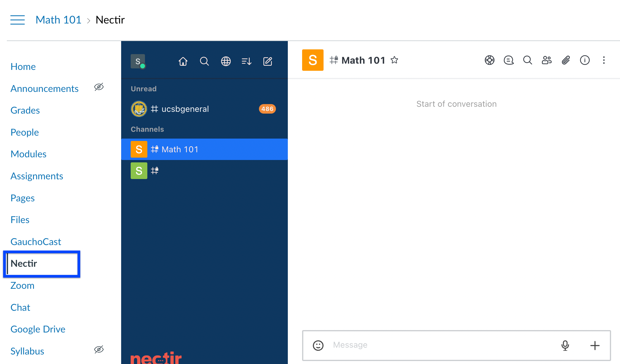The height and width of the screenshot is (364, 620).
Task: Click the Unread section header
Action: point(144,89)
